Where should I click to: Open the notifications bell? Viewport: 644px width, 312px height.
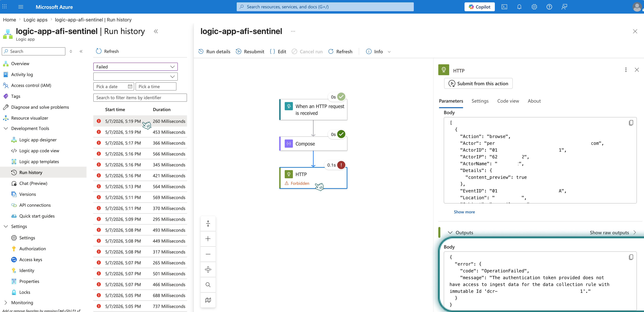click(x=519, y=7)
